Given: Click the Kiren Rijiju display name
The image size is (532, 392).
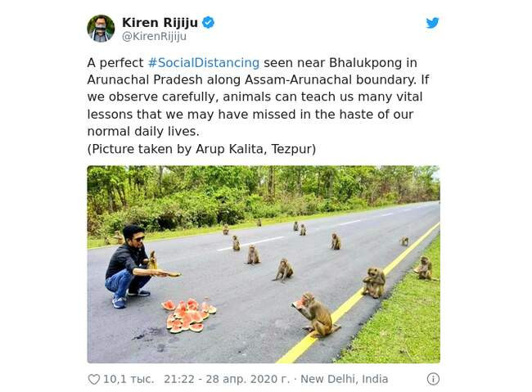Looking at the screenshot, I should point(160,23).
